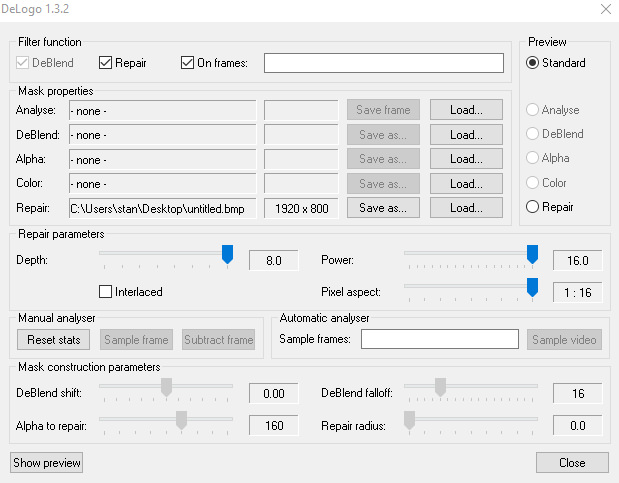Select the Standard preview radio button
Image resolution: width=619 pixels, height=483 pixels.
click(532, 63)
